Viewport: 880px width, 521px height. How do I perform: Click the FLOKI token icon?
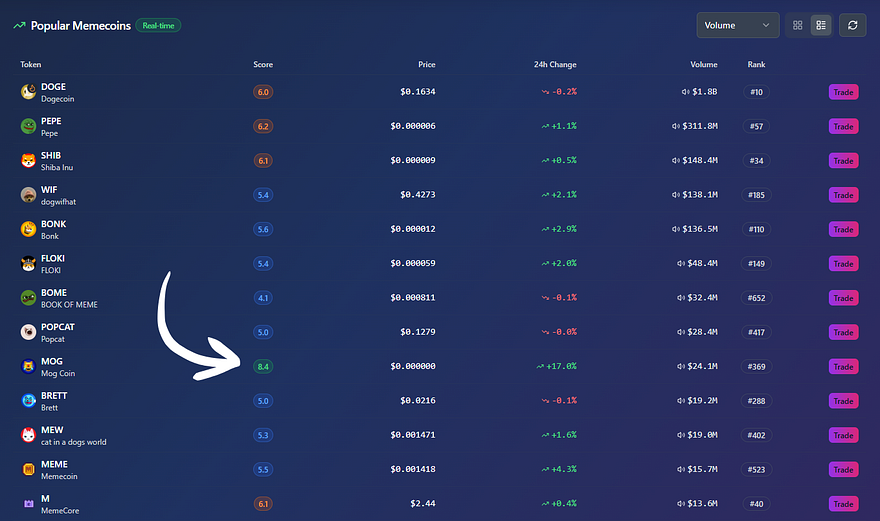click(x=28, y=264)
